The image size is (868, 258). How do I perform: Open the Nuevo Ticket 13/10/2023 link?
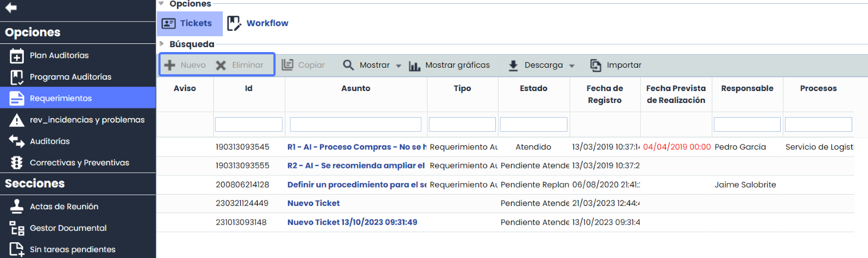(x=352, y=222)
